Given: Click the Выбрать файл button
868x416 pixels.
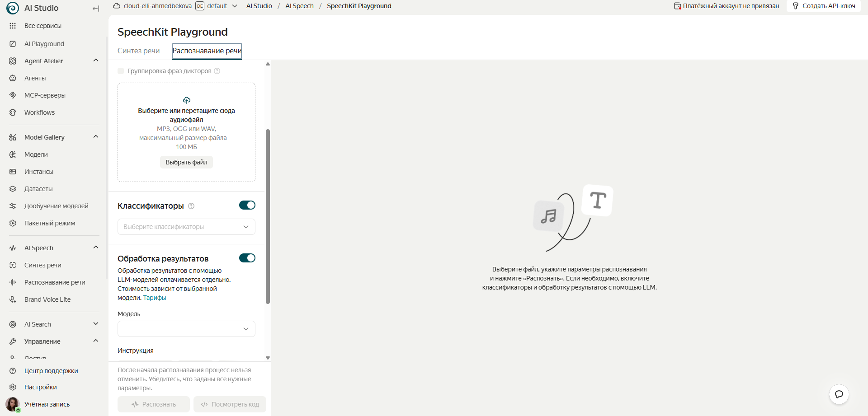Looking at the screenshot, I should (x=186, y=162).
